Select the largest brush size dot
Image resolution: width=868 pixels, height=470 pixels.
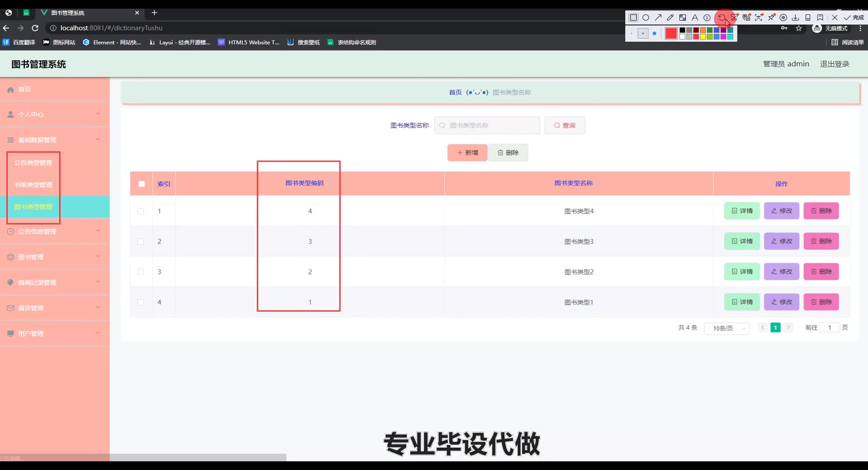click(654, 33)
